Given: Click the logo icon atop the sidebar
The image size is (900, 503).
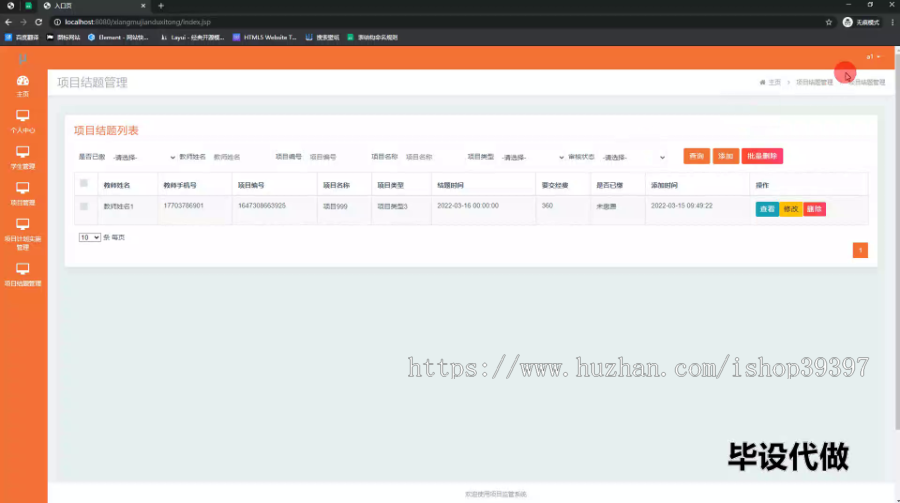Looking at the screenshot, I should point(22,59).
